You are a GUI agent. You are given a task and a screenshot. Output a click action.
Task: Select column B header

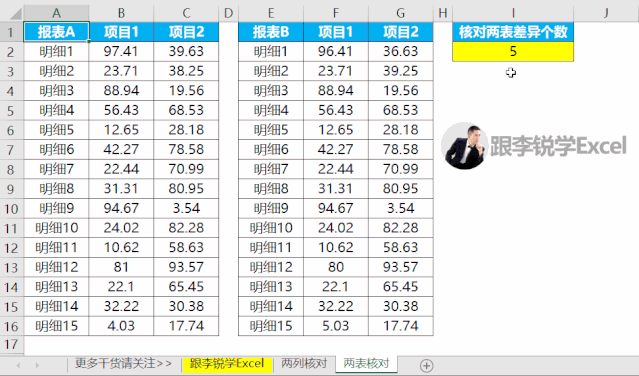121,13
